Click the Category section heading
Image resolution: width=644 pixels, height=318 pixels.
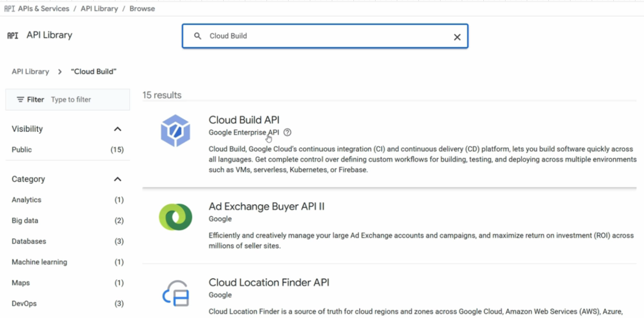[28, 179]
